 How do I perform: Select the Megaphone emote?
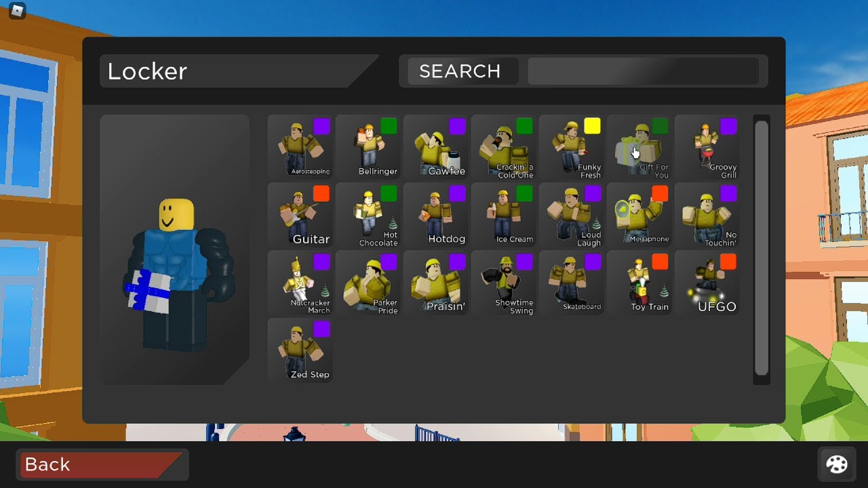tap(639, 215)
